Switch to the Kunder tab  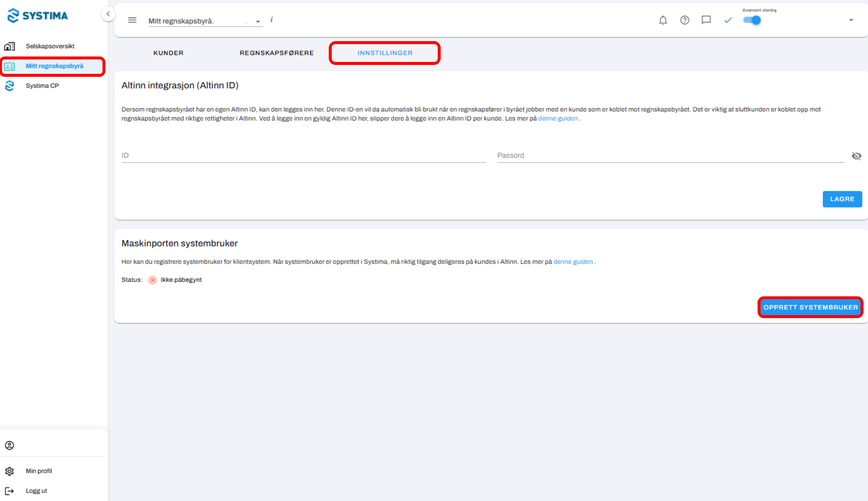click(x=168, y=53)
